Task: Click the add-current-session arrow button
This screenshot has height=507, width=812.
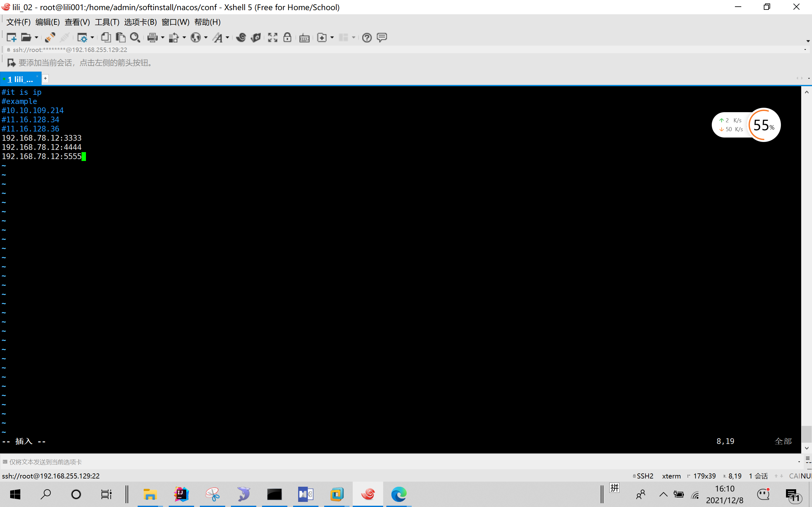Action: (11, 63)
